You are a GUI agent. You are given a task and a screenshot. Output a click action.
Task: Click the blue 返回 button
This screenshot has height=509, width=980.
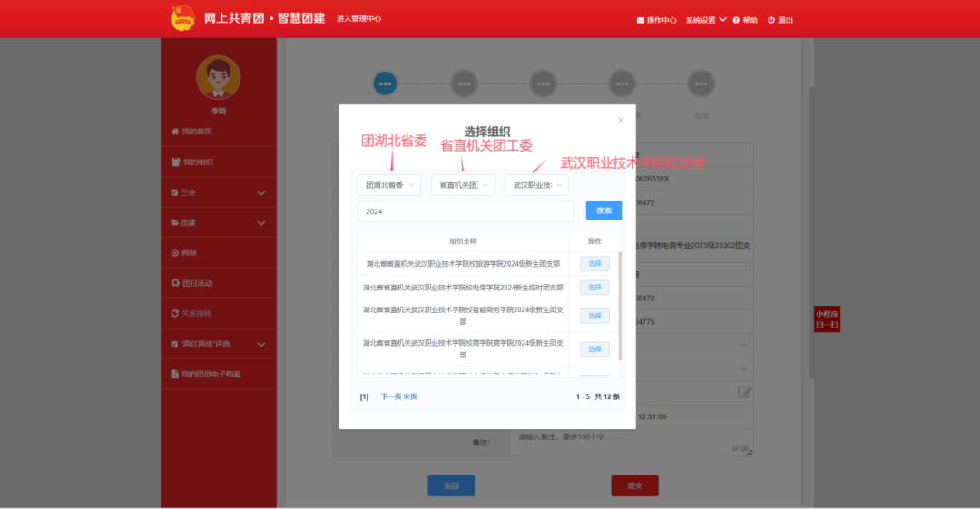[x=451, y=486]
